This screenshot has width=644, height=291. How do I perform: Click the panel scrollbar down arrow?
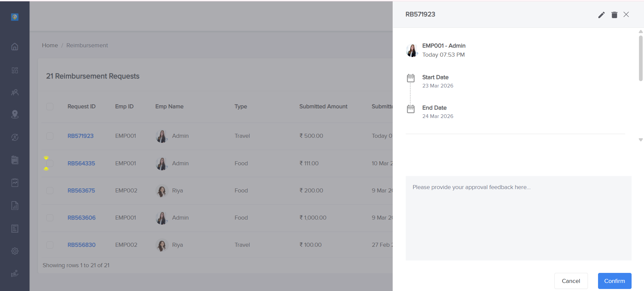[x=641, y=140]
